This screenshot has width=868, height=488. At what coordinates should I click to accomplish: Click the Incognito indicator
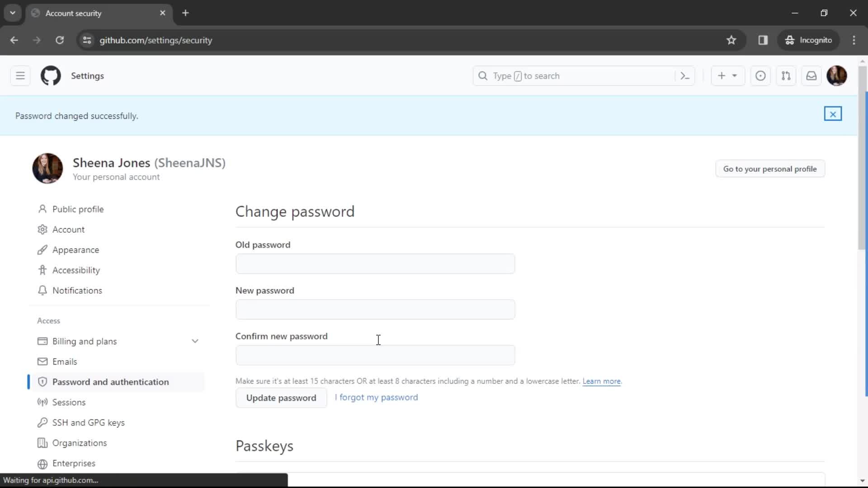pyautogui.click(x=809, y=40)
